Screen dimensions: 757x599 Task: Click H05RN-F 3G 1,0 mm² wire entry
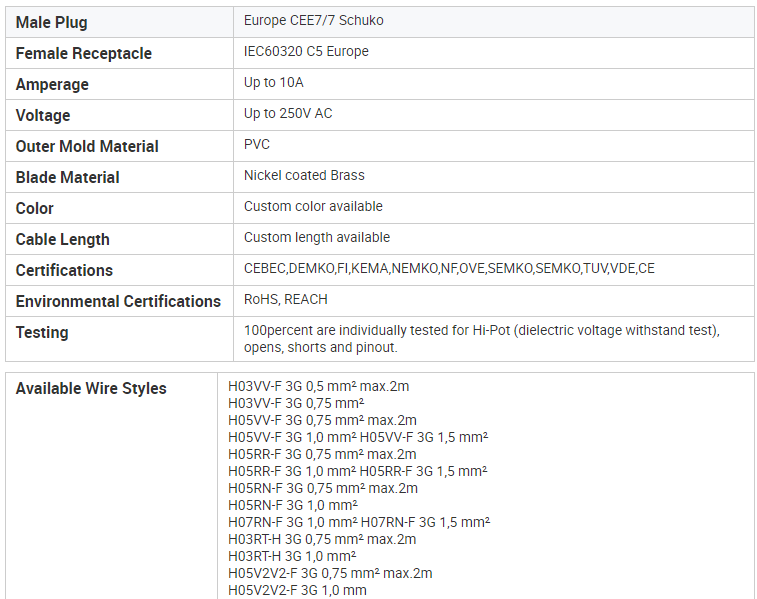(x=293, y=505)
